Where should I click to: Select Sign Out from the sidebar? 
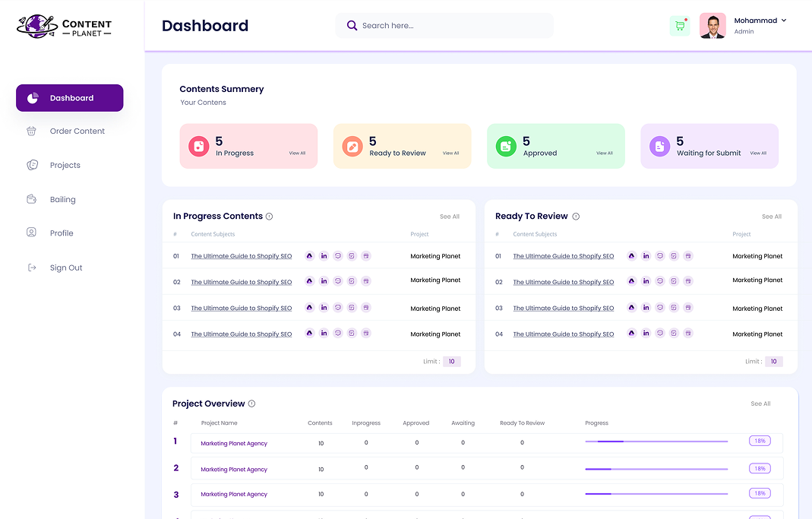coord(65,268)
